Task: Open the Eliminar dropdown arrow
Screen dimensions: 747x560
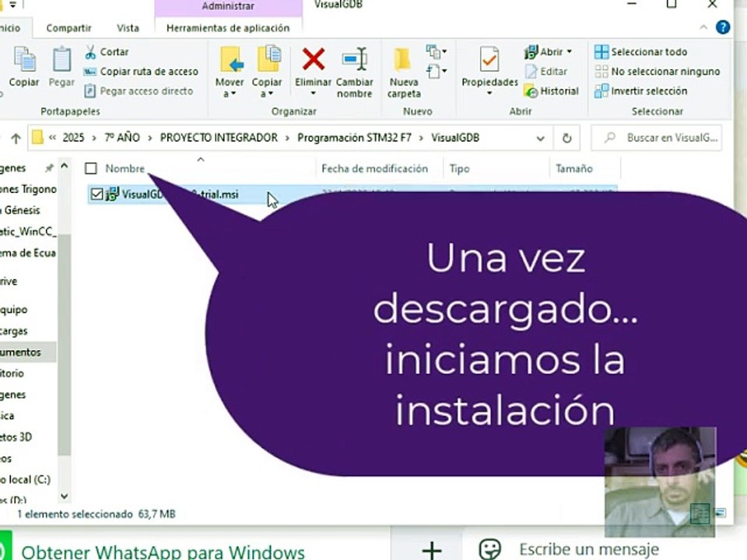Action: click(313, 93)
